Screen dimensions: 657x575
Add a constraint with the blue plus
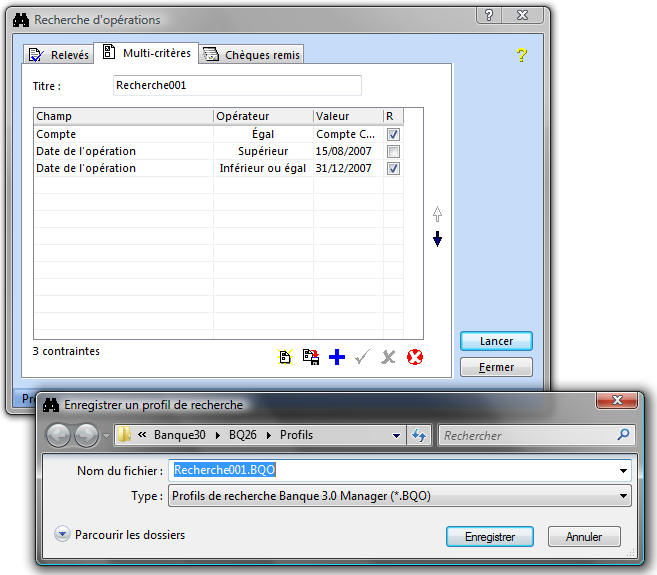click(x=337, y=357)
